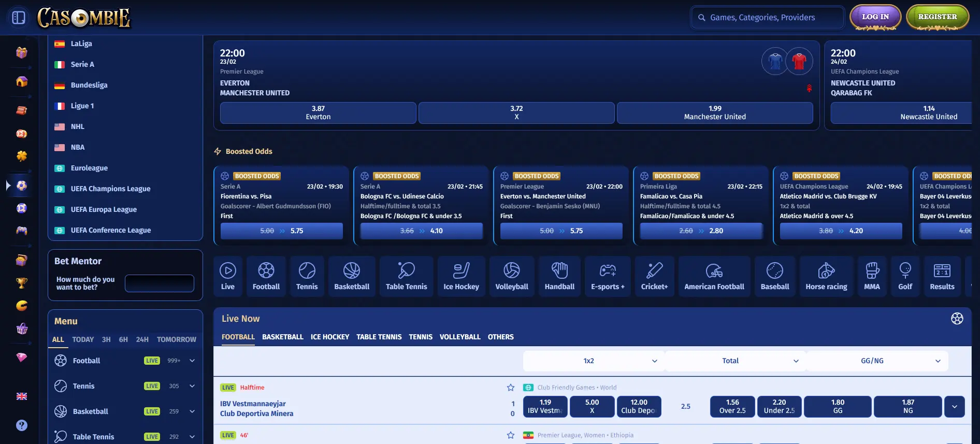Open the shopping basket shop sidebar icon

click(22, 328)
